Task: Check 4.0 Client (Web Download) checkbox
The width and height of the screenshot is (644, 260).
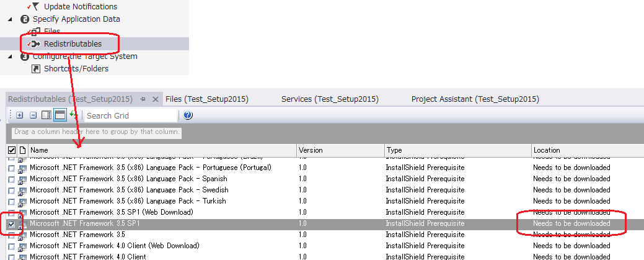Action: click(x=12, y=247)
